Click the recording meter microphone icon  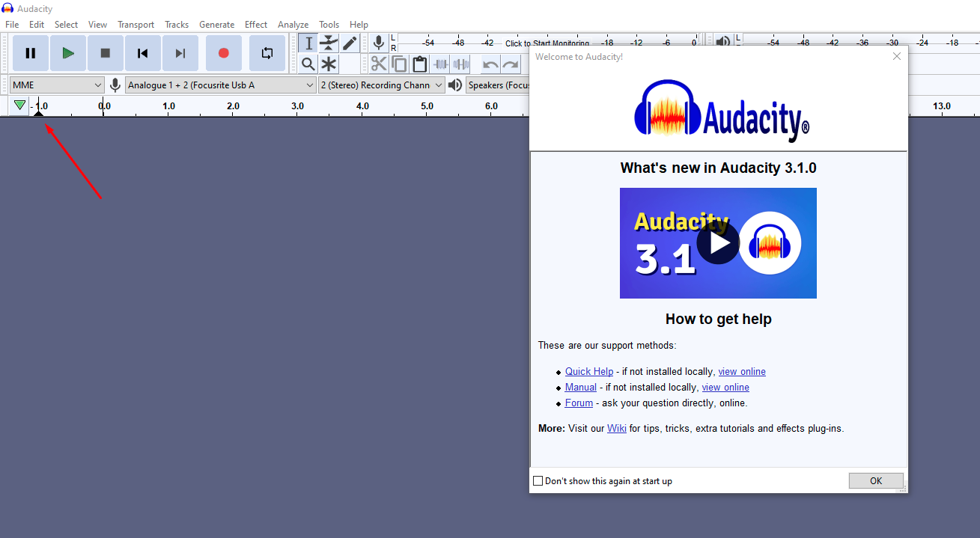379,43
